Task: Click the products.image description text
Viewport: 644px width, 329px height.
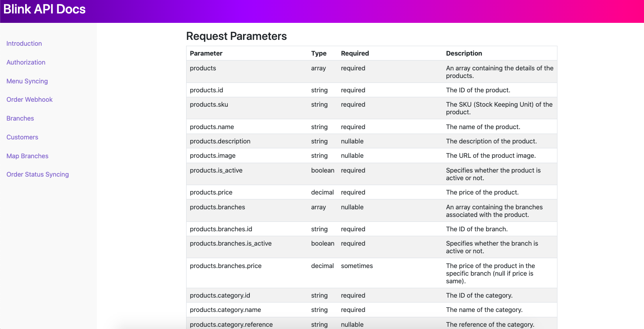Action: [491, 156]
